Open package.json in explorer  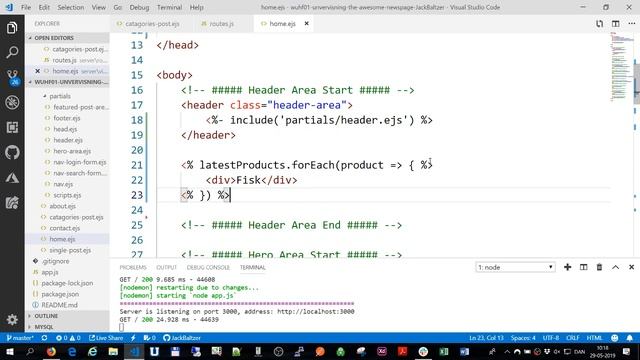click(60, 294)
